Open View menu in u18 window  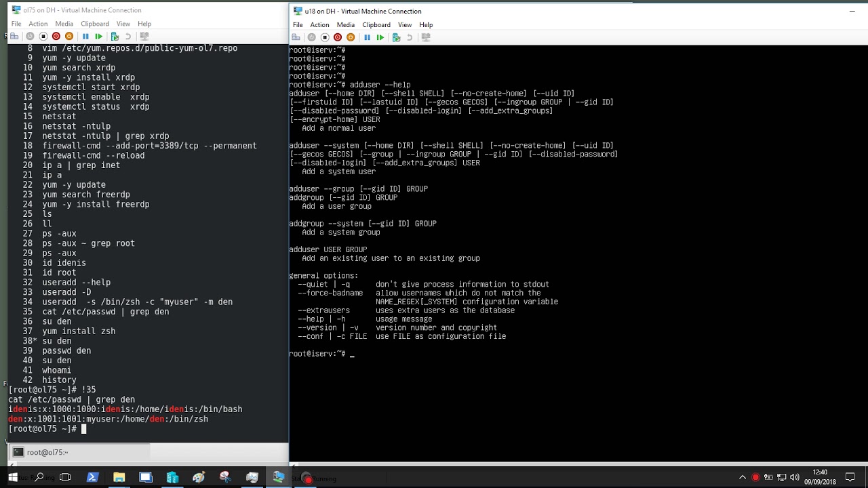click(405, 25)
